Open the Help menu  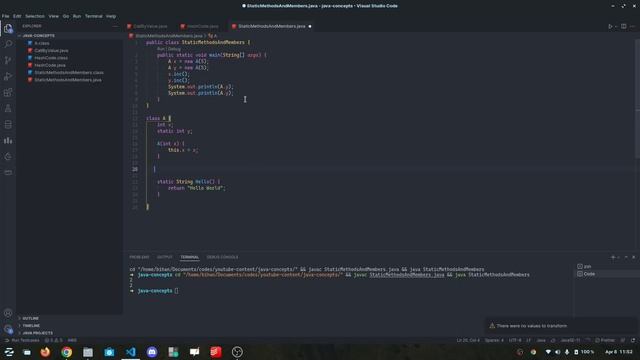tap(111, 16)
